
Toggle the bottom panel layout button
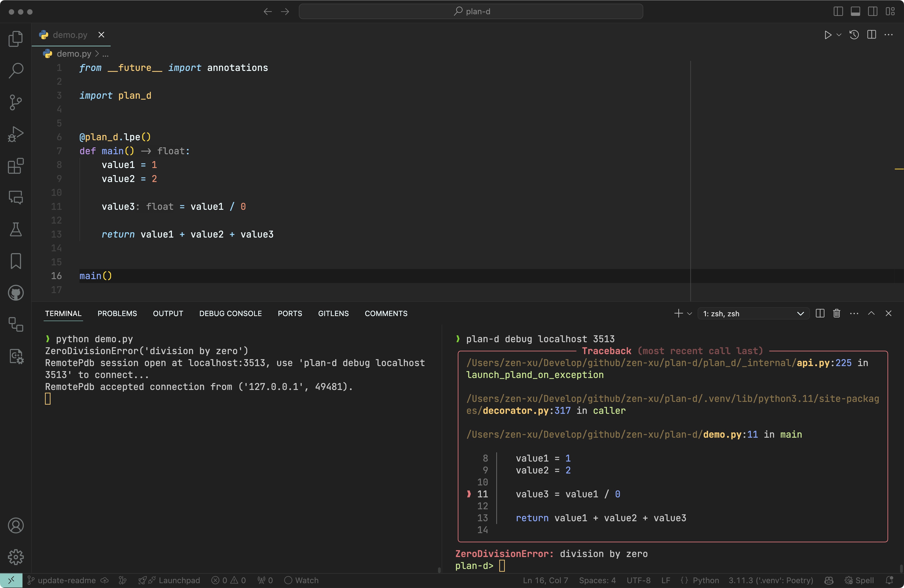(855, 11)
